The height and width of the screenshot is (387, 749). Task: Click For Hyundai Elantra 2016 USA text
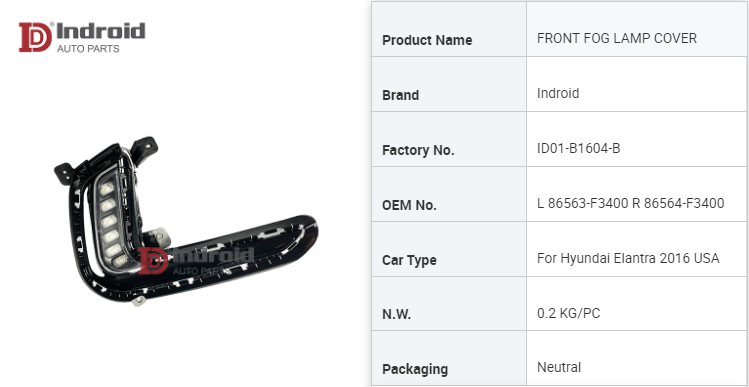coord(628,258)
